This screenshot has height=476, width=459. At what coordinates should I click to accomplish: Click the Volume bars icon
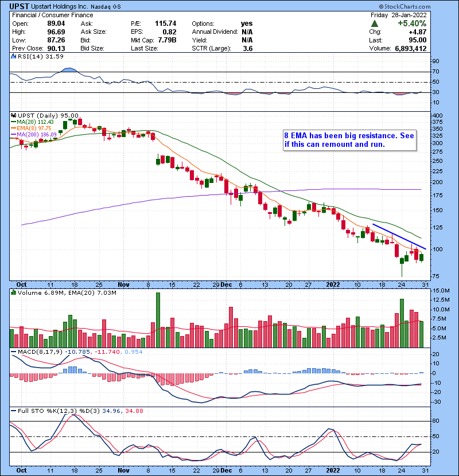pos(13,293)
